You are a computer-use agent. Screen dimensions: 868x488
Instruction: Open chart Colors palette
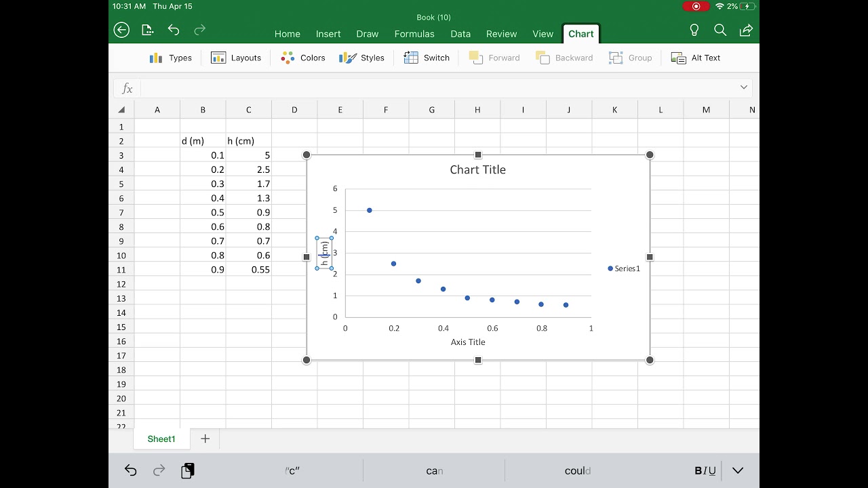[303, 58]
